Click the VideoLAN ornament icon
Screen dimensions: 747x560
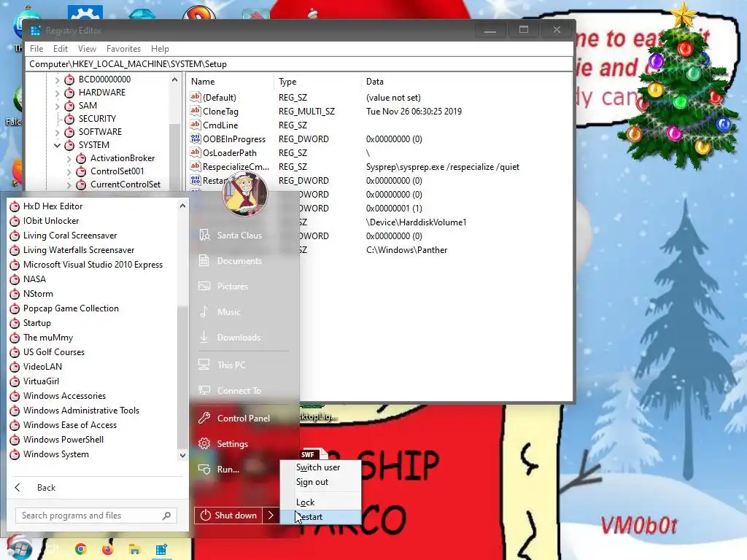point(15,367)
